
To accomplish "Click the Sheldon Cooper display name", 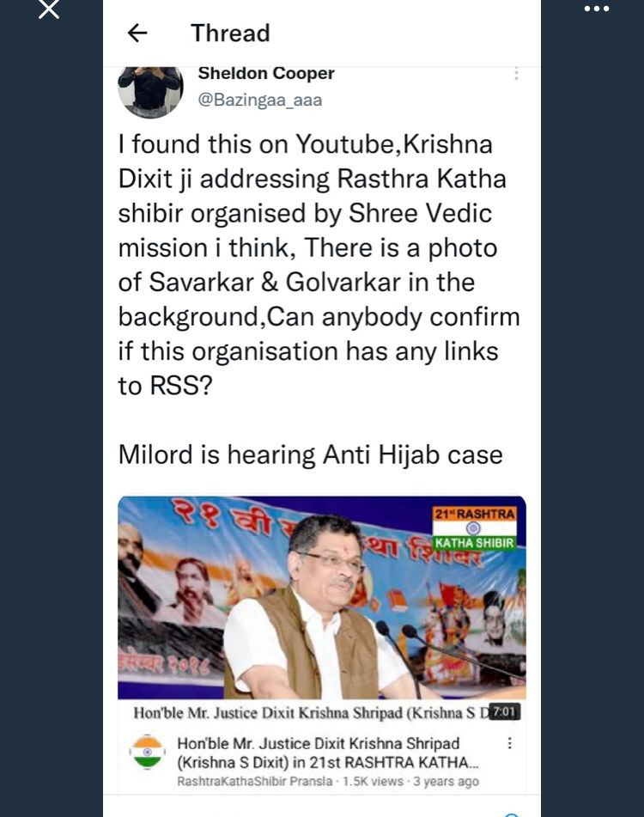I will [x=266, y=74].
